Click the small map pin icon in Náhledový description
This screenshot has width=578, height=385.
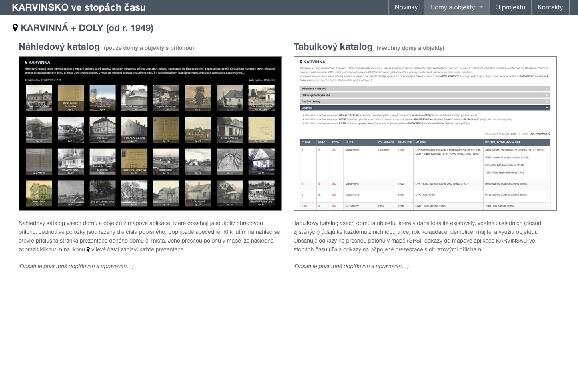(x=88, y=249)
